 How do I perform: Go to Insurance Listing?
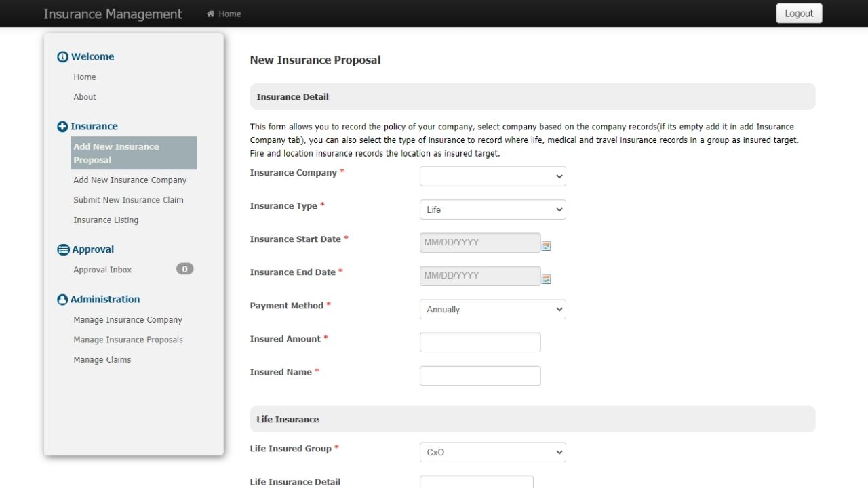[x=106, y=220]
